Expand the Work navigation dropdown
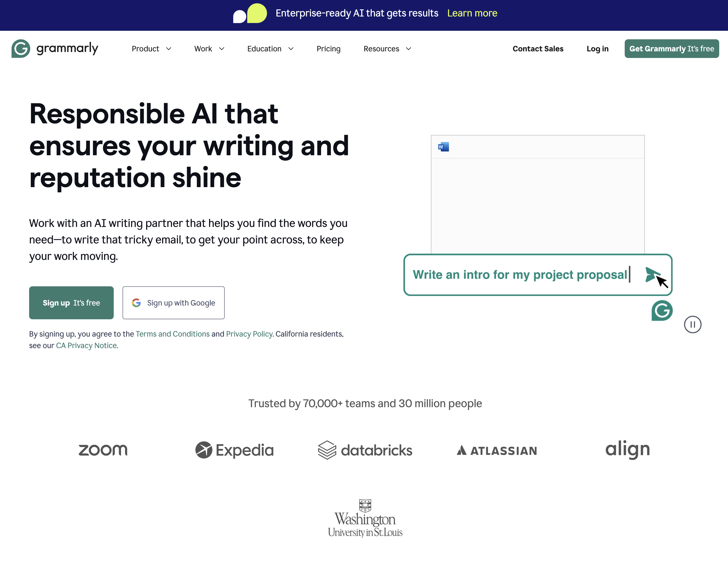The width and height of the screenshot is (728, 588). pos(209,49)
